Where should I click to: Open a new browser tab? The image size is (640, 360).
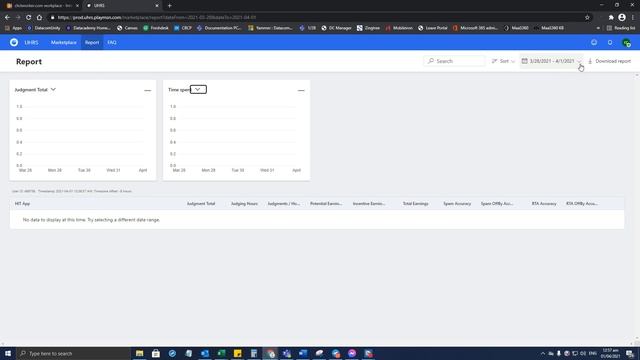point(169,6)
